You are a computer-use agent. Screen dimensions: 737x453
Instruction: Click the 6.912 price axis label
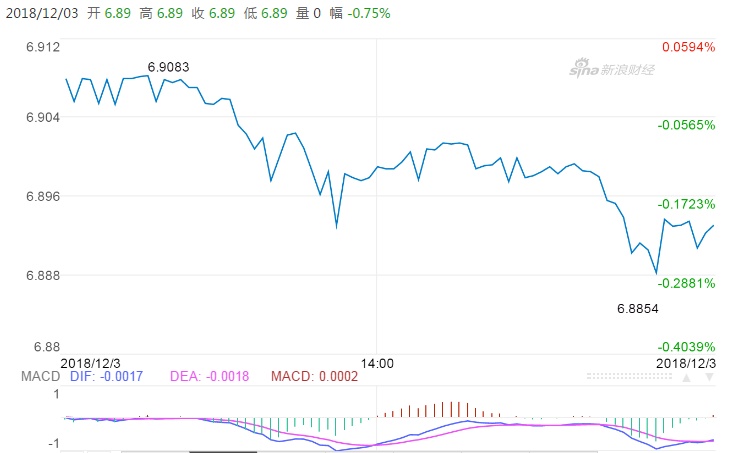pyautogui.click(x=43, y=47)
